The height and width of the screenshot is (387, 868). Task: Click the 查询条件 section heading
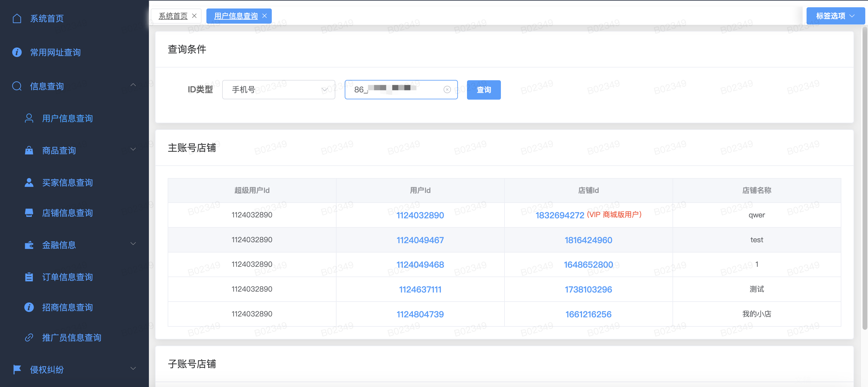tap(187, 49)
